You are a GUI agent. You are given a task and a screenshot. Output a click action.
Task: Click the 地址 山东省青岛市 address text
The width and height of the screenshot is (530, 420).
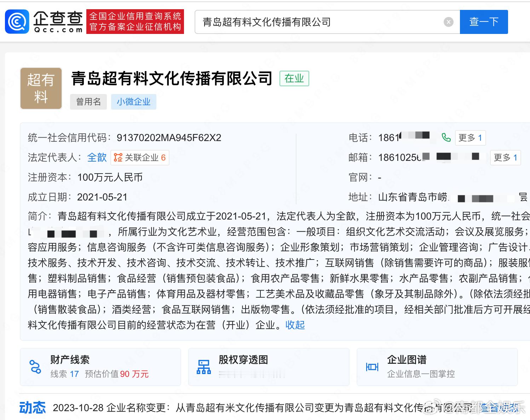click(x=413, y=197)
